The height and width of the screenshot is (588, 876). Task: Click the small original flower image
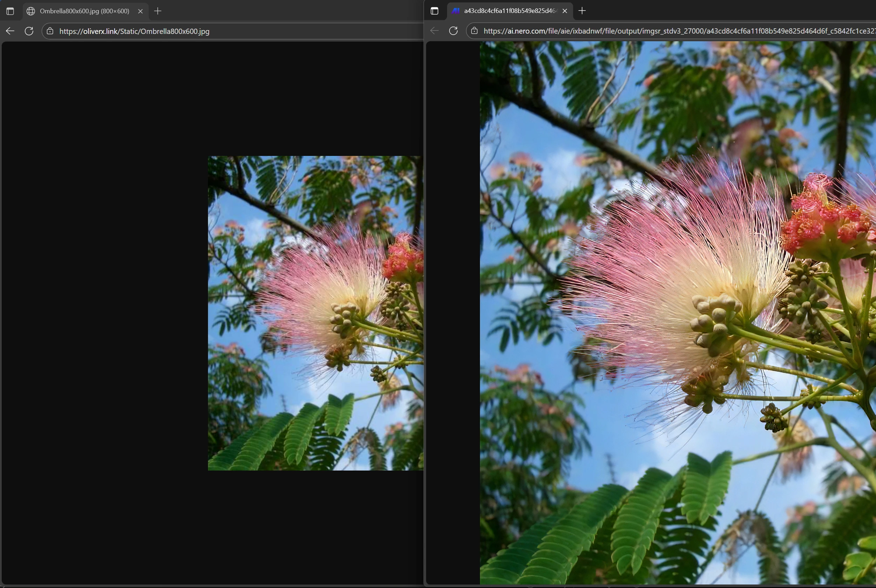coord(315,313)
